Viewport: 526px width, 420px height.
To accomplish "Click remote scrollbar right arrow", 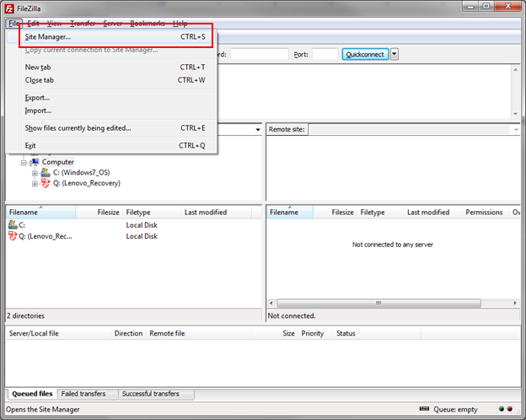I will (515, 303).
